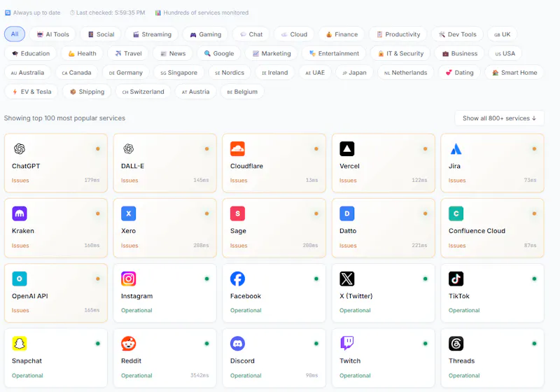Filter services by Gaming

pos(205,34)
